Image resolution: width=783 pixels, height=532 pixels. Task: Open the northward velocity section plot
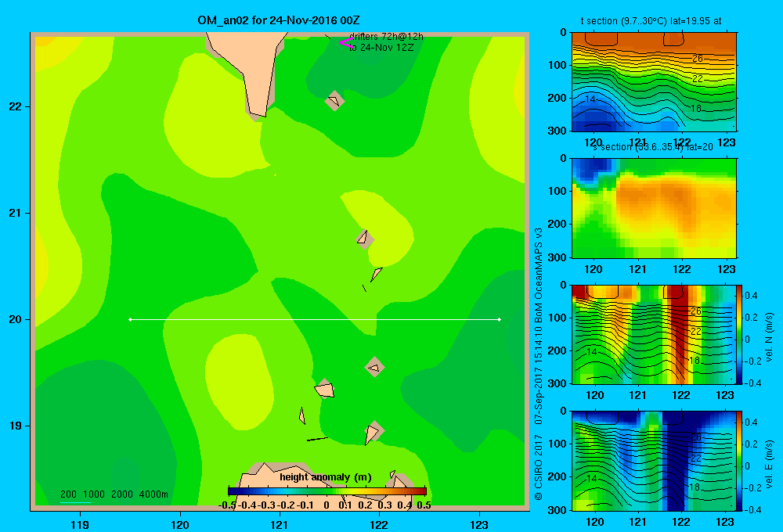click(x=654, y=334)
